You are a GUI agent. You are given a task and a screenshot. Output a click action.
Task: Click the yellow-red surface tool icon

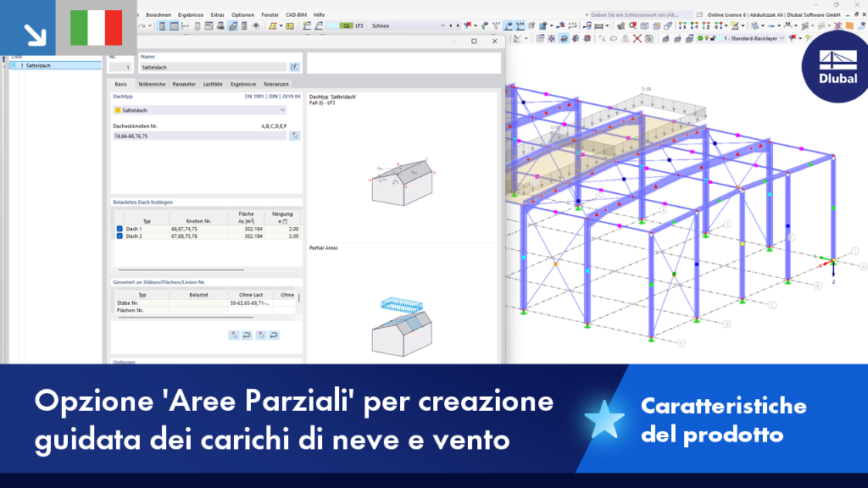tap(273, 25)
